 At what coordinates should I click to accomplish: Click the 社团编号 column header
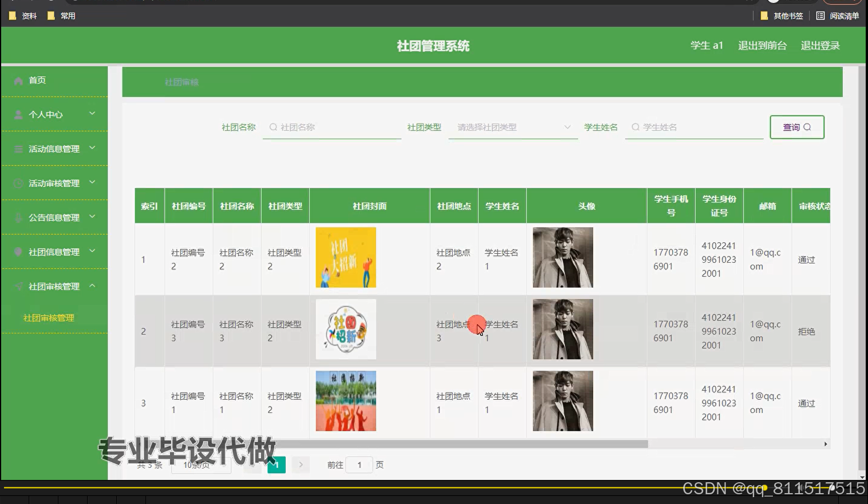(x=188, y=206)
